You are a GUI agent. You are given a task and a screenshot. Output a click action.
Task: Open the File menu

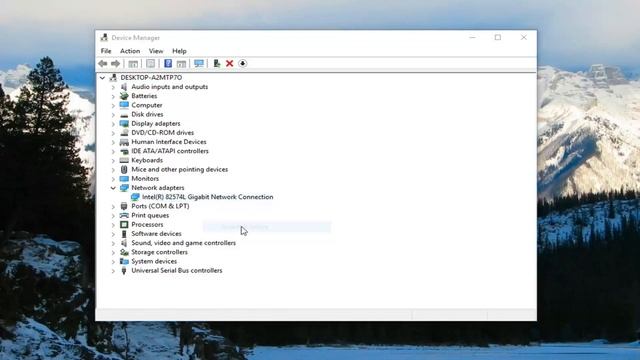pyautogui.click(x=106, y=51)
